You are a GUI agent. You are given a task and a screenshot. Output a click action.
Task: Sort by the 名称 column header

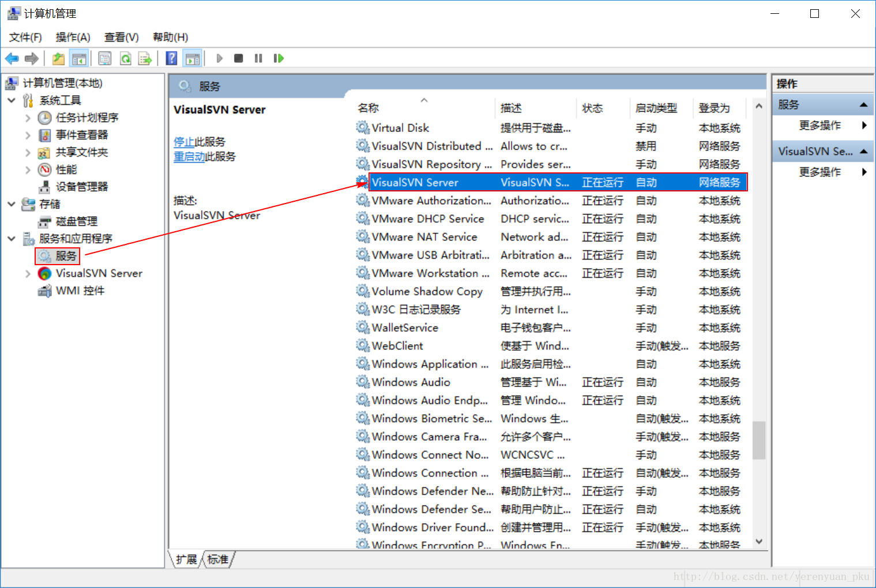pyautogui.click(x=424, y=108)
